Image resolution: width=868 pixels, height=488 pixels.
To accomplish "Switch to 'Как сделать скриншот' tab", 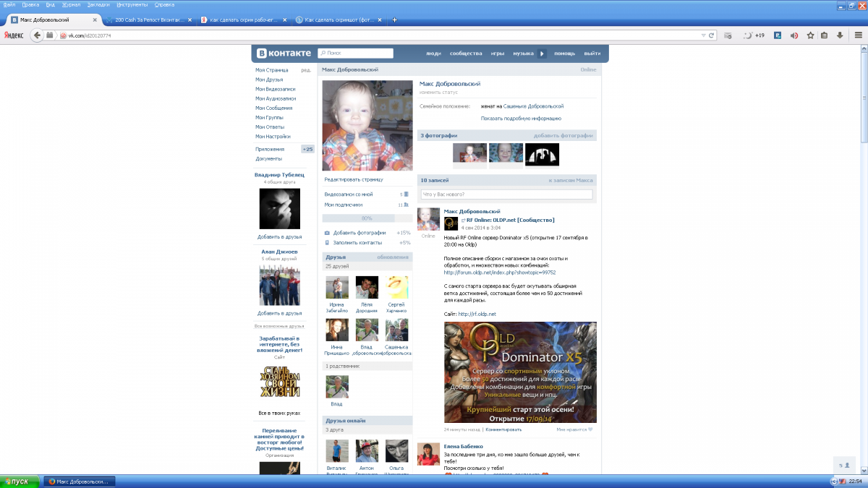I will [340, 20].
